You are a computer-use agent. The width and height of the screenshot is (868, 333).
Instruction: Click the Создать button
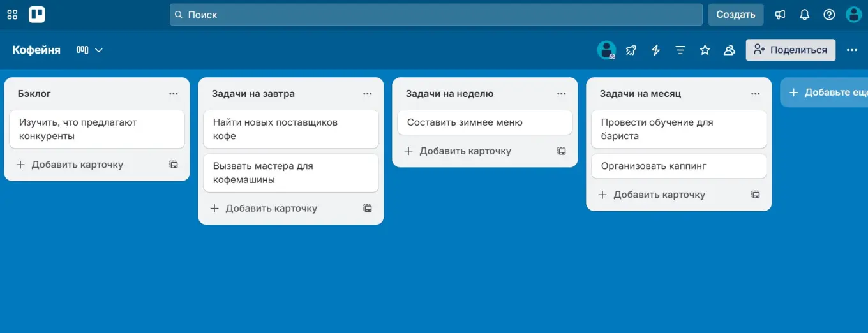736,15
